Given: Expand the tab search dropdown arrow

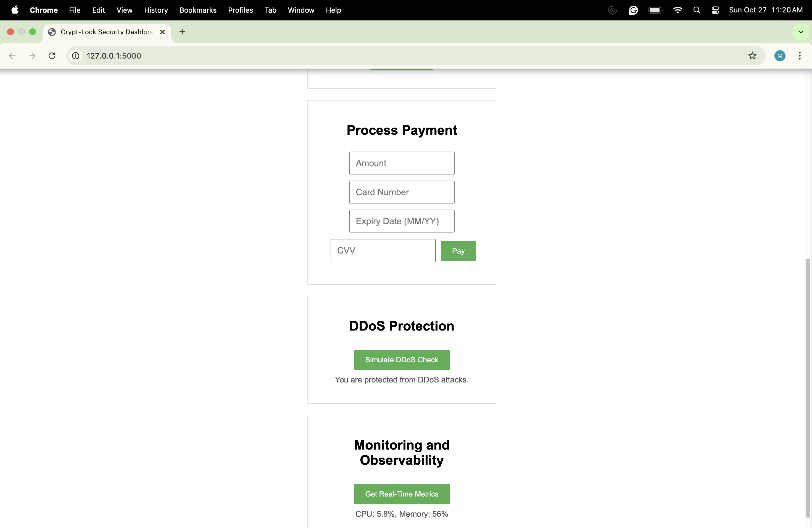Looking at the screenshot, I should click(800, 32).
